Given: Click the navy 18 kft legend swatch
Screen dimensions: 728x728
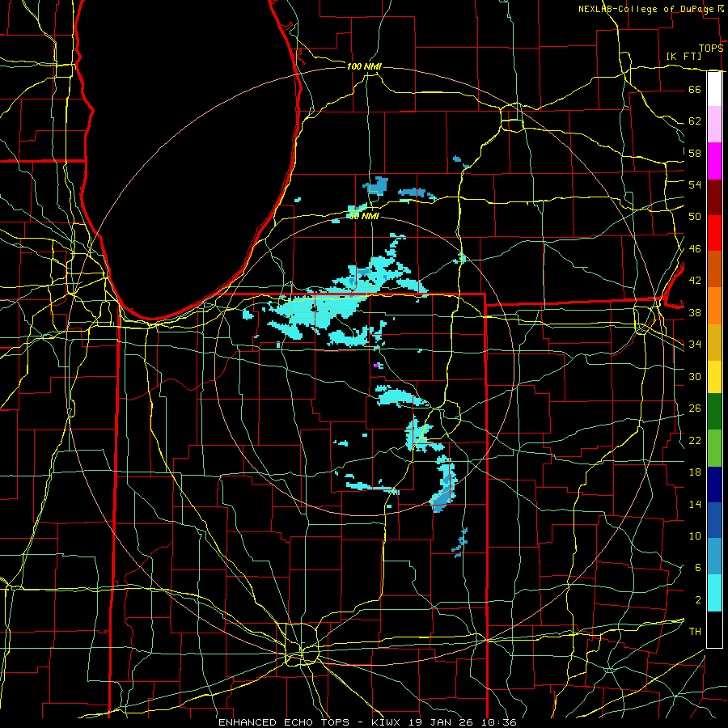Looking at the screenshot, I should (714, 485).
